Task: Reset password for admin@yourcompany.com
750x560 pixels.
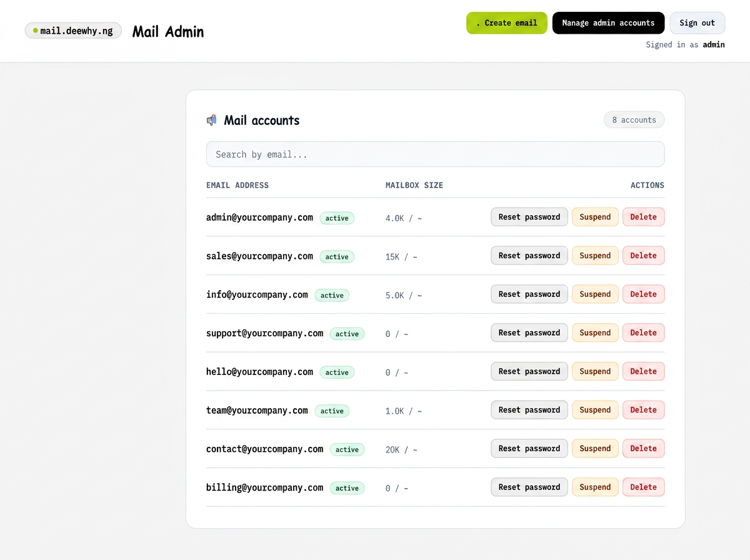Action: [x=529, y=217]
